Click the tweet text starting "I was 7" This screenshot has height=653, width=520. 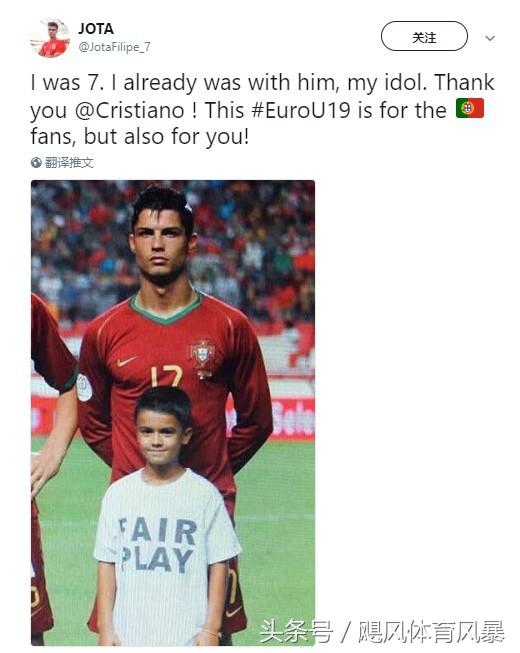tap(262, 110)
